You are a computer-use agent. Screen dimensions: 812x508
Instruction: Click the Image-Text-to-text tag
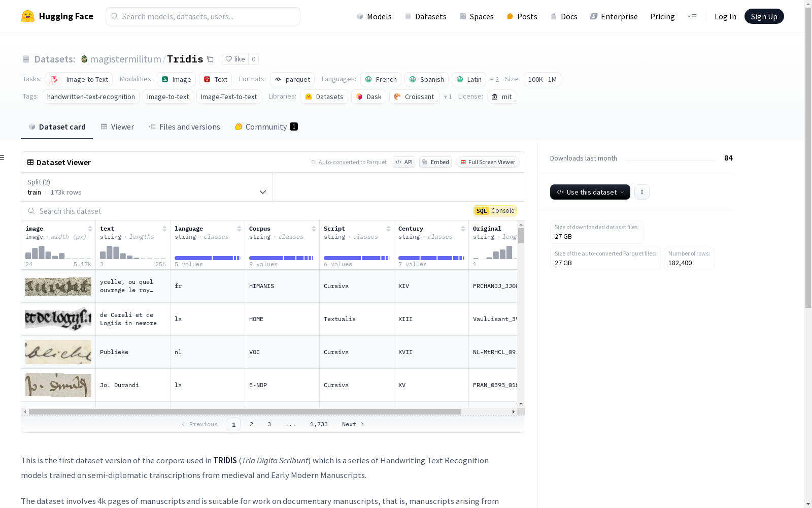(x=229, y=97)
